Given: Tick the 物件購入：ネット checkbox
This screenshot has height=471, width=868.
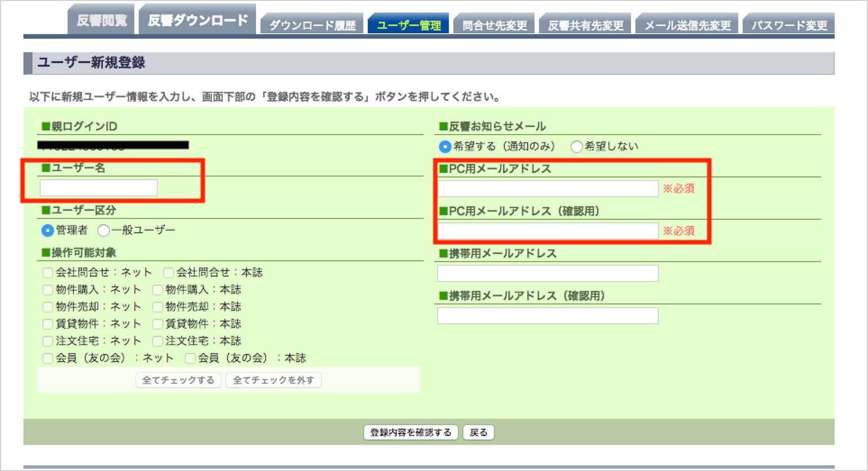Looking at the screenshot, I should [48, 290].
